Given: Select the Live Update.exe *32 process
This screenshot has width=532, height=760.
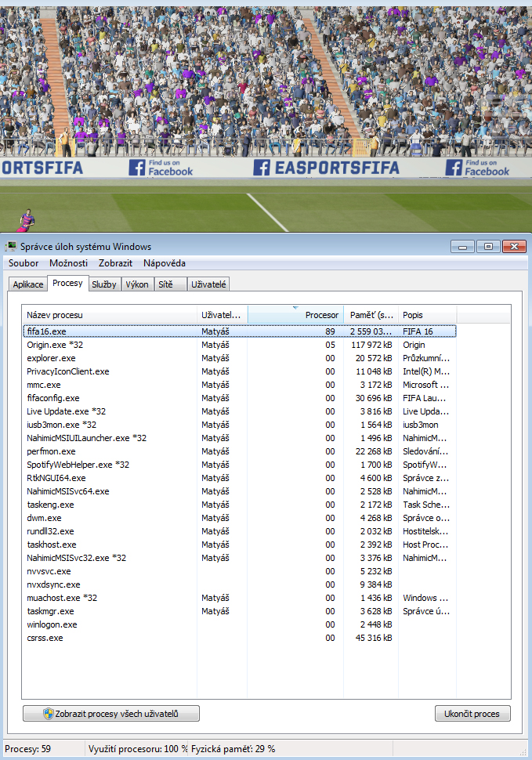Looking at the screenshot, I should 239,411.
